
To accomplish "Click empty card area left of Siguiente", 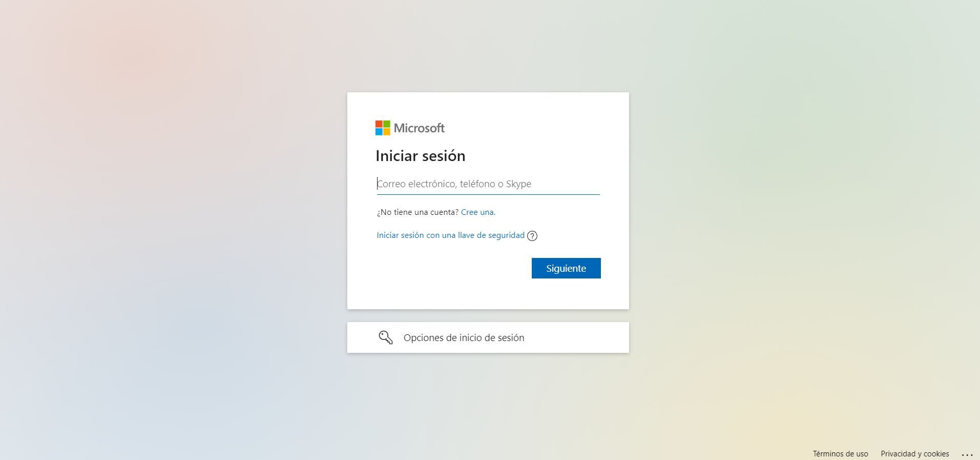I will [451, 268].
